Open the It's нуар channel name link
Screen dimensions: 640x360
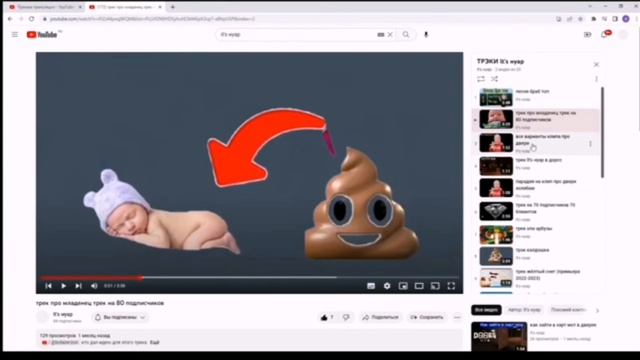coord(63,314)
